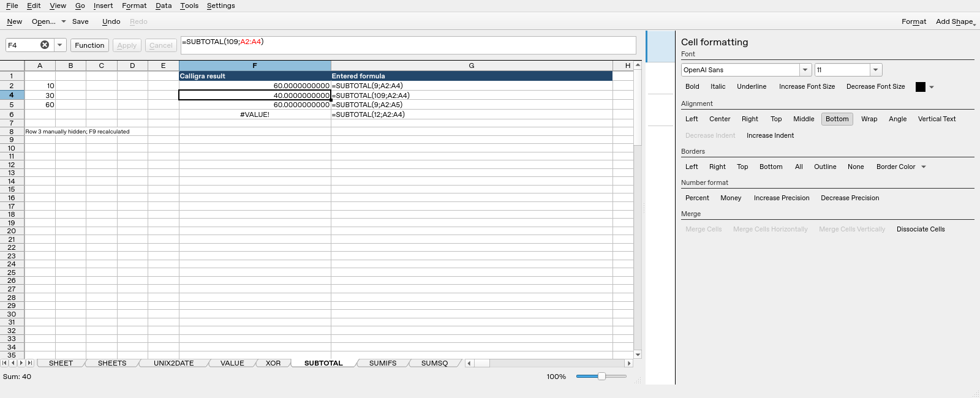Open the dropdown arrow next to Open...
The image size is (980, 398).
click(x=63, y=21)
